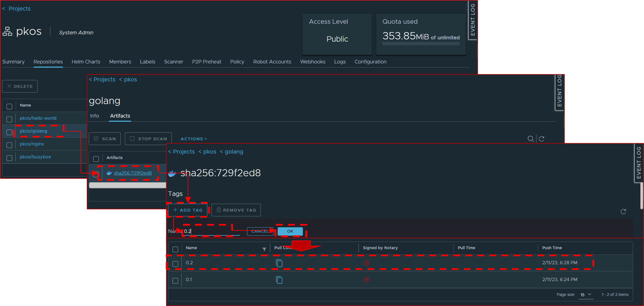This screenshot has height=306, width=644.
Task: Copy pull command for tag 0.1
Action: point(279,280)
